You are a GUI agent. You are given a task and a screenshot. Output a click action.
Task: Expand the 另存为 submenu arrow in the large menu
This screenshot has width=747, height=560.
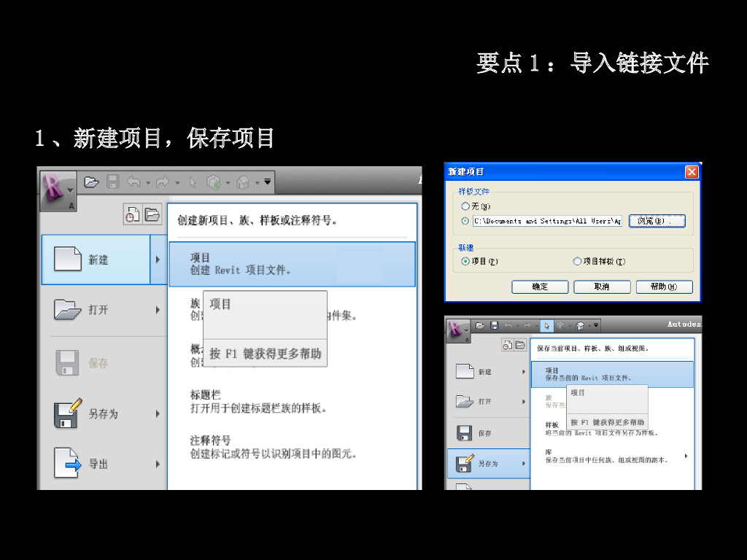[158, 414]
